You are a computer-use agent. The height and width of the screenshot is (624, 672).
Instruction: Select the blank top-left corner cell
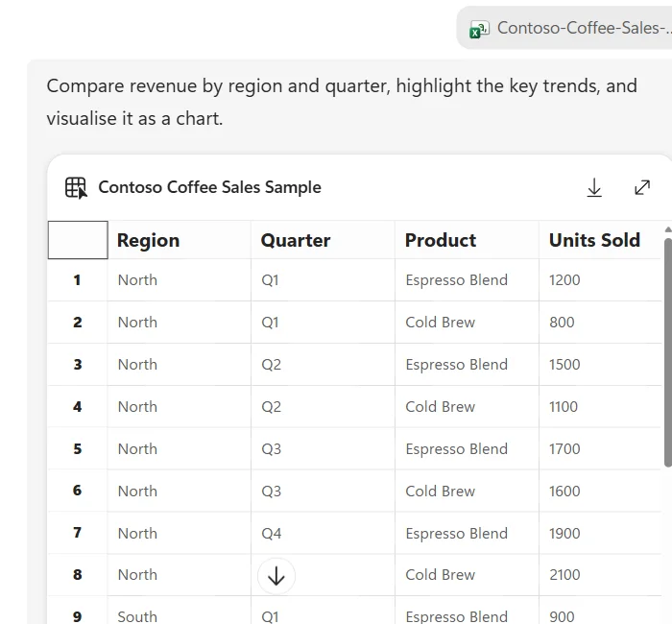click(78, 240)
